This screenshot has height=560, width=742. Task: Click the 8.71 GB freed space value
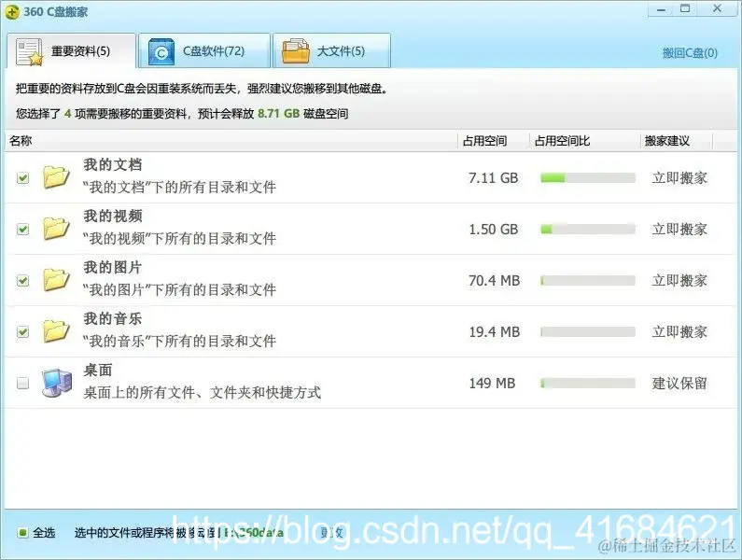click(x=278, y=114)
